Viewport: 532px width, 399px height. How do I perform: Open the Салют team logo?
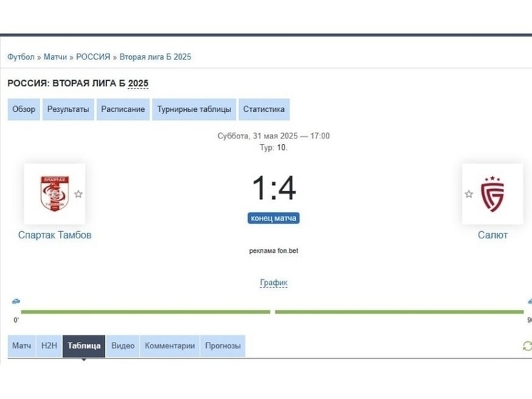click(x=493, y=194)
